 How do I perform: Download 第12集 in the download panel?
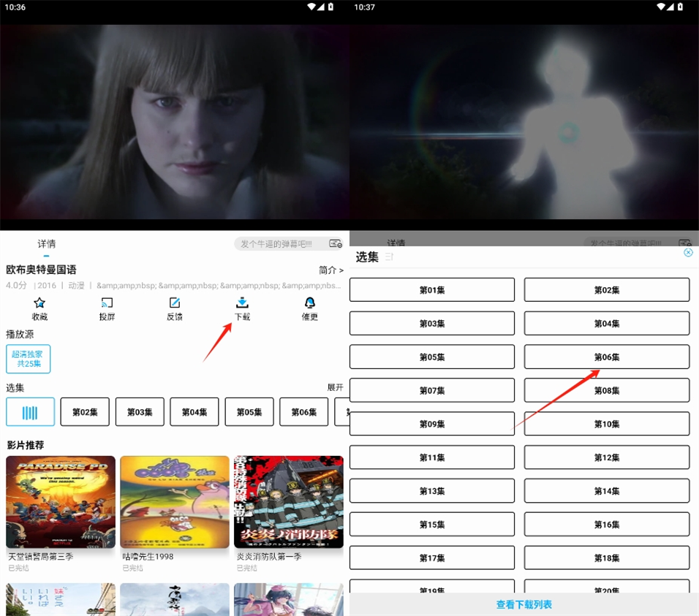click(607, 457)
